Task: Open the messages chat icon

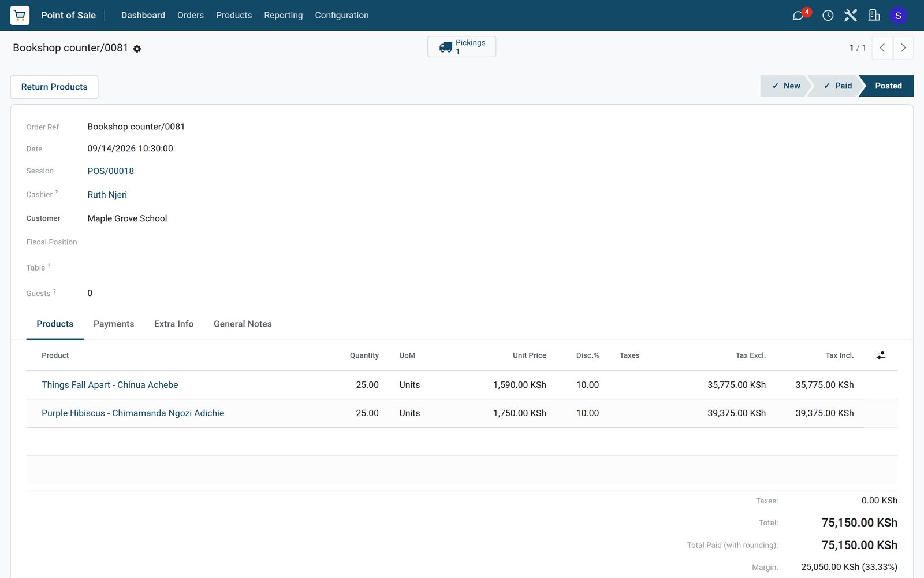Action: pyautogui.click(x=798, y=16)
